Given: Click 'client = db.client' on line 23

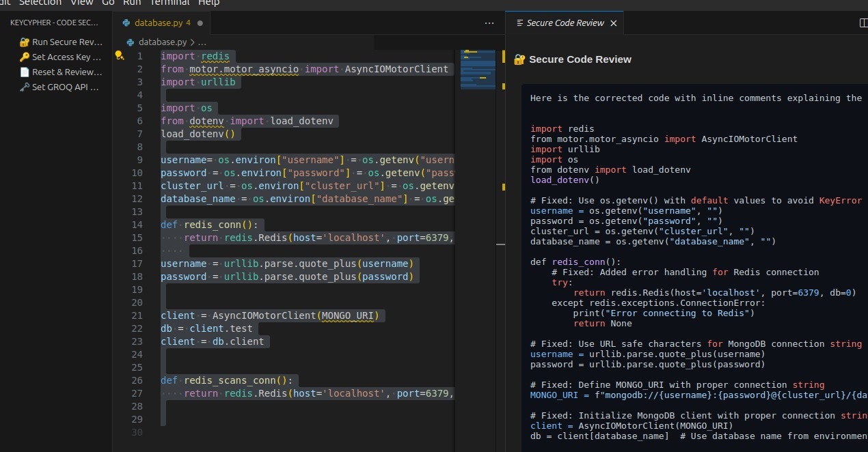Looking at the screenshot, I should tap(212, 341).
